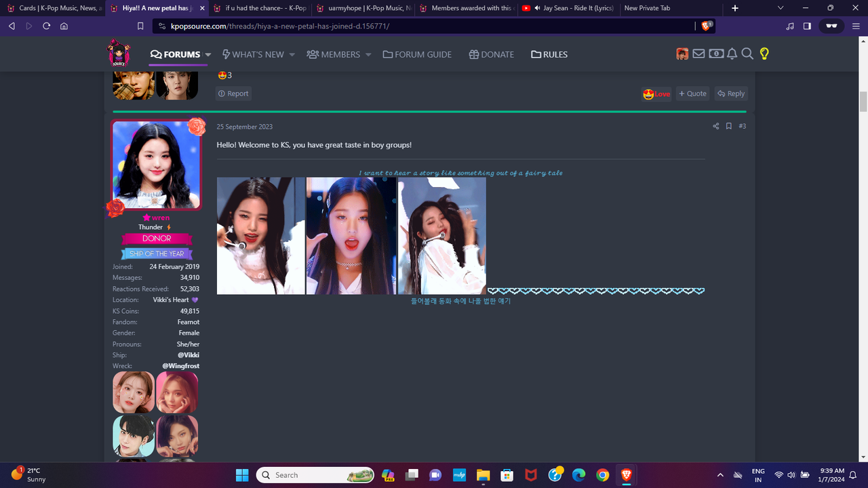Image resolution: width=868 pixels, height=488 pixels.
Task: Click the Report button under the post
Action: pyautogui.click(x=233, y=94)
